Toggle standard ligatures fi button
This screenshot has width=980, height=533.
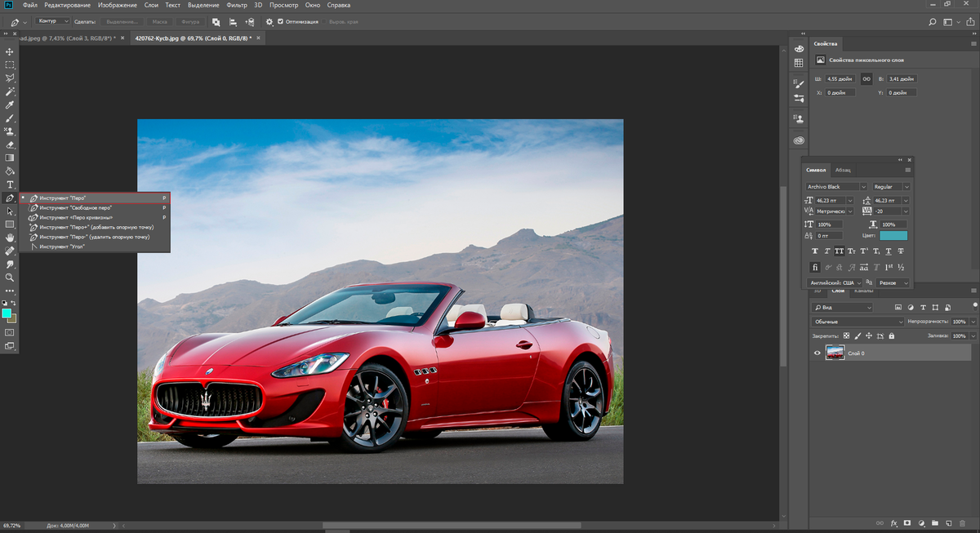(x=815, y=267)
